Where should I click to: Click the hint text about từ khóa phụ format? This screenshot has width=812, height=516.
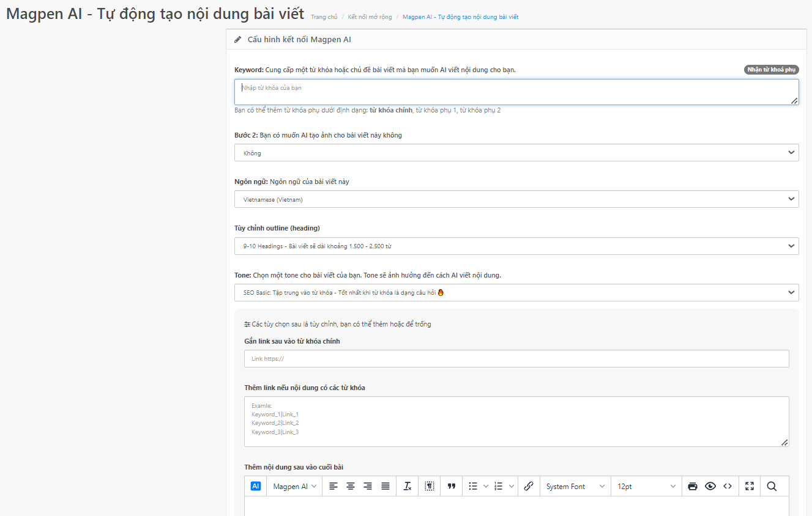pyautogui.click(x=368, y=110)
